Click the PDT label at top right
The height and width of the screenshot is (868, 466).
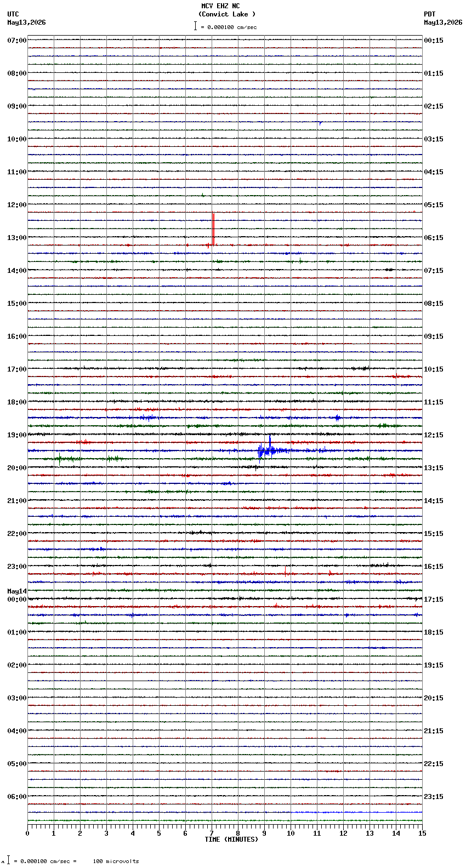(x=430, y=14)
